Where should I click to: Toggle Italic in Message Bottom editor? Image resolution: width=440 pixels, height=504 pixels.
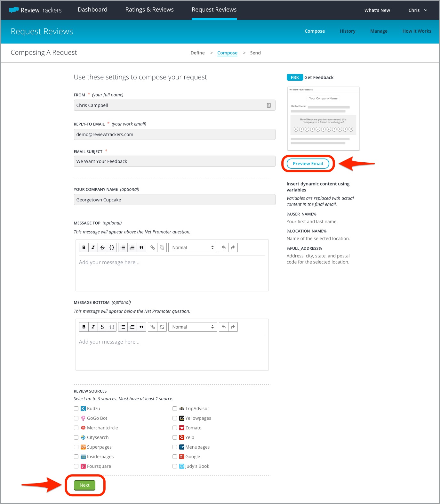click(x=93, y=327)
